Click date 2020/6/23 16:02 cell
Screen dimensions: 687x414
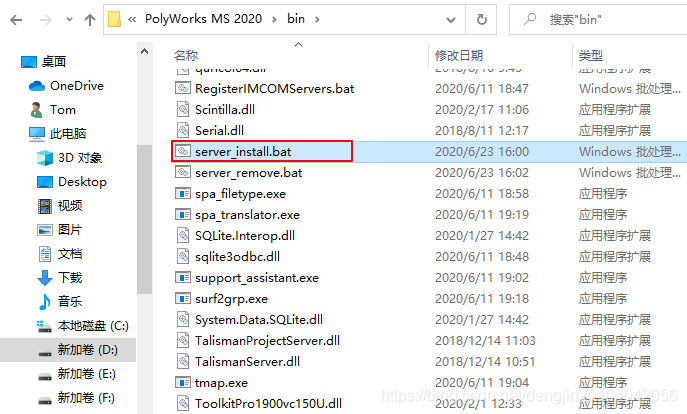tap(482, 173)
